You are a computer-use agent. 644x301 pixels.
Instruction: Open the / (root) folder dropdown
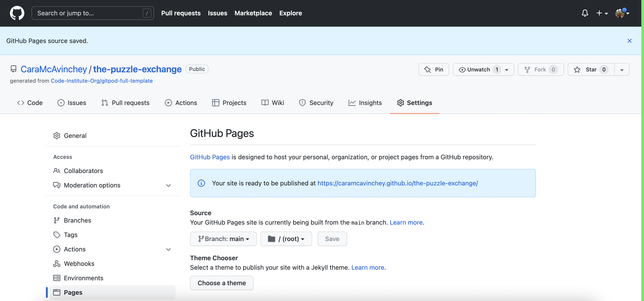(286, 239)
